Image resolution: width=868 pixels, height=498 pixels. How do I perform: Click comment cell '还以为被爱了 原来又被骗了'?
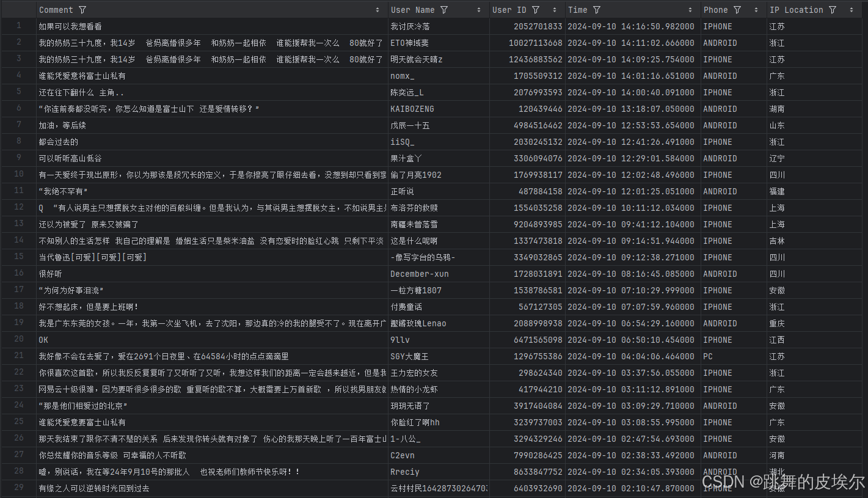coord(212,224)
